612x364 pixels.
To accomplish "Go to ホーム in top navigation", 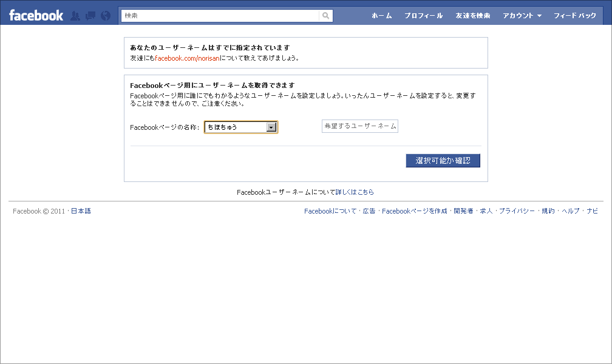I will pos(382,16).
